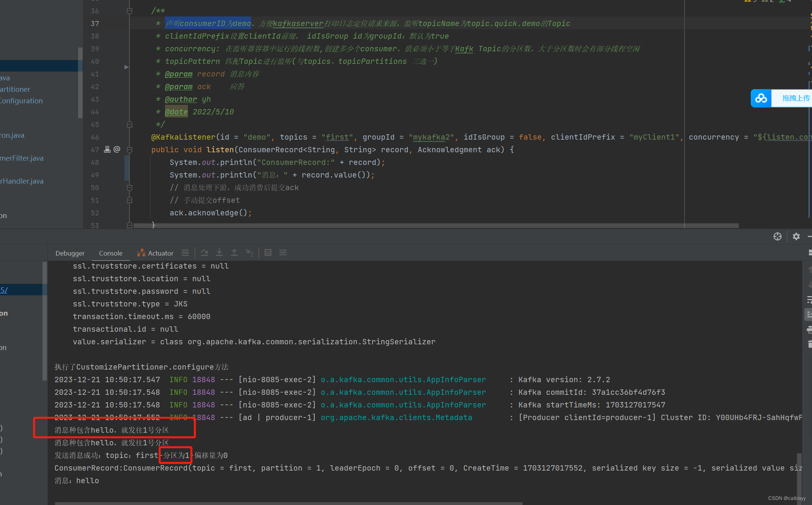Click the @param link on the record line
812x505 pixels.
[178, 74]
